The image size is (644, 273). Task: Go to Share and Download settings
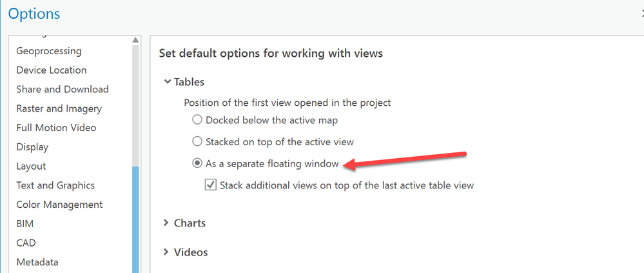point(63,89)
